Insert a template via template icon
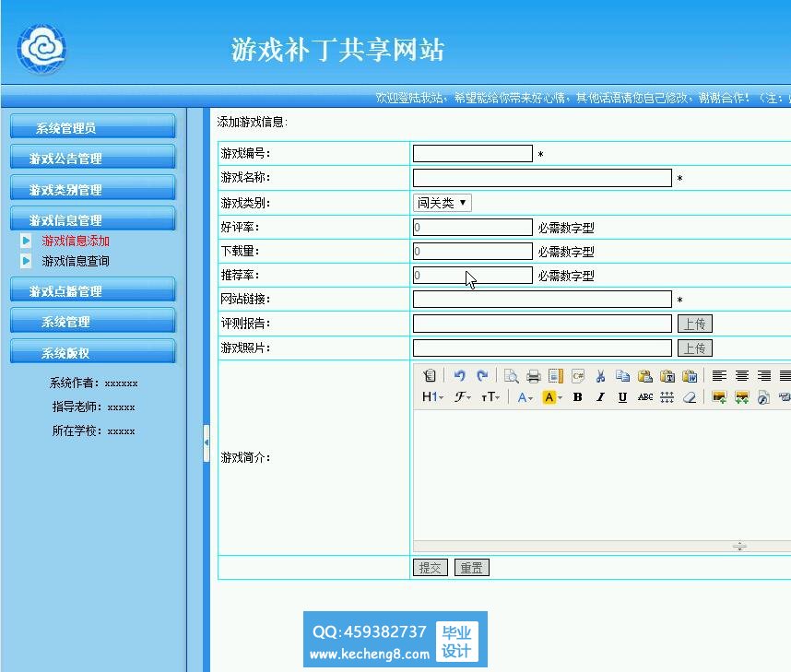This screenshot has width=791, height=672. pyautogui.click(x=555, y=376)
